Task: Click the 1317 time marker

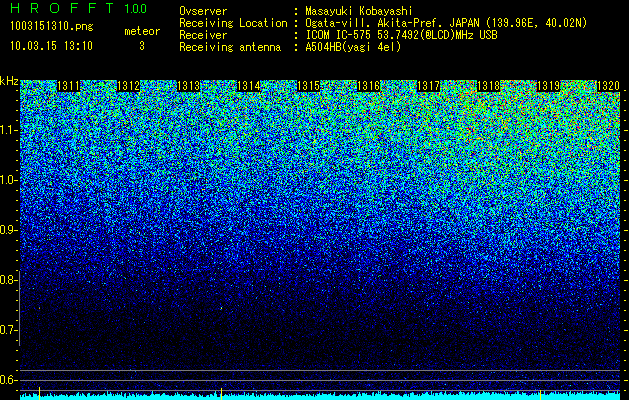Action: pyautogui.click(x=428, y=86)
